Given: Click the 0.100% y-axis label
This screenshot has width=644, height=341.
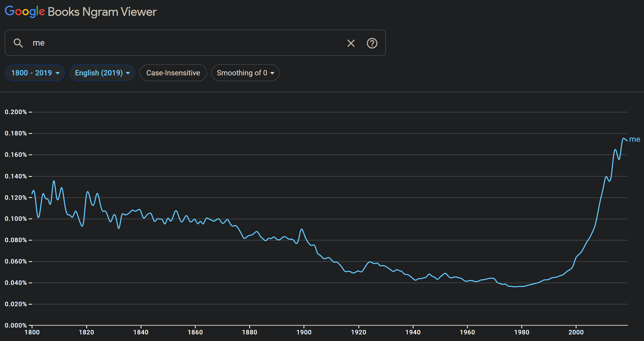Looking at the screenshot, I should 16,219.
